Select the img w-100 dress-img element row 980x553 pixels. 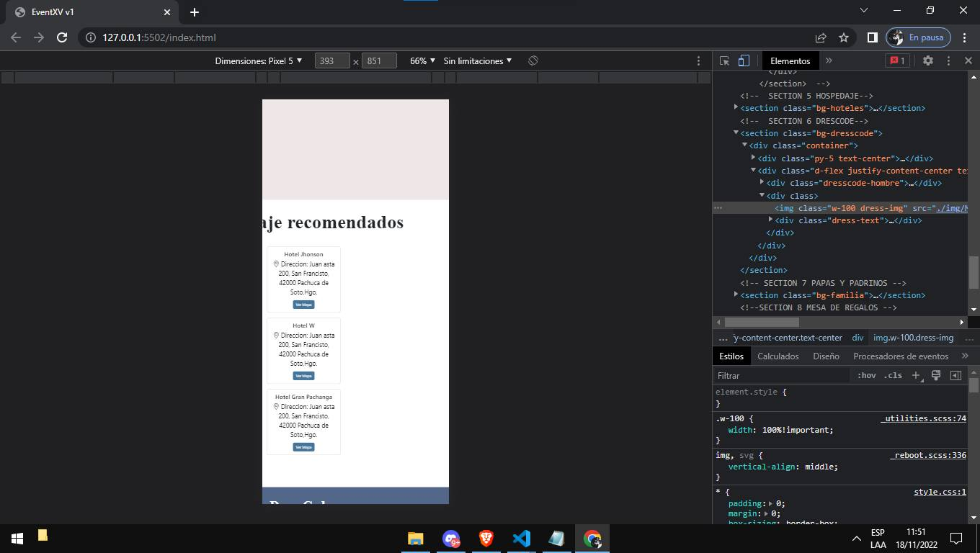click(839, 208)
